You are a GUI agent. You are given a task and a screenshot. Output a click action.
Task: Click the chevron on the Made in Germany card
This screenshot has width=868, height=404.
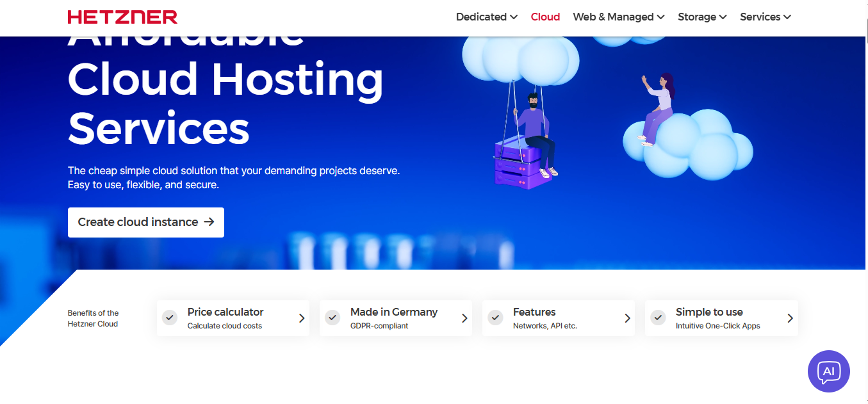tap(464, 318)
